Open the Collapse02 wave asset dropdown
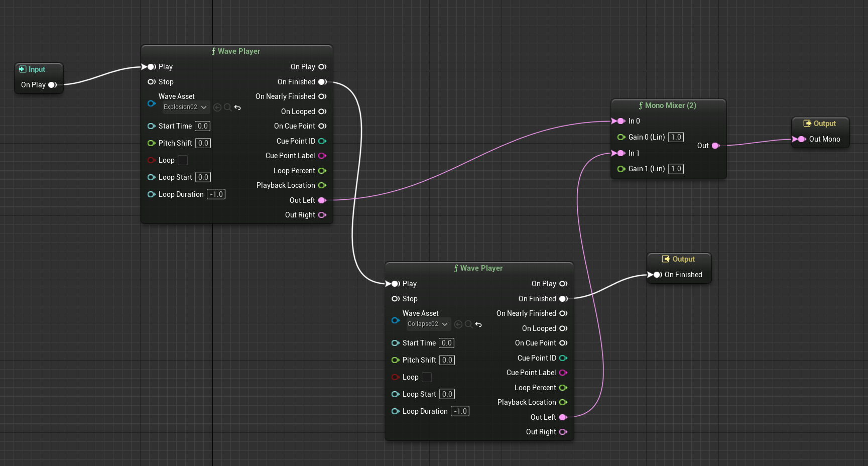The width and height of the screenshot is (868, 466). pos(428,324)
